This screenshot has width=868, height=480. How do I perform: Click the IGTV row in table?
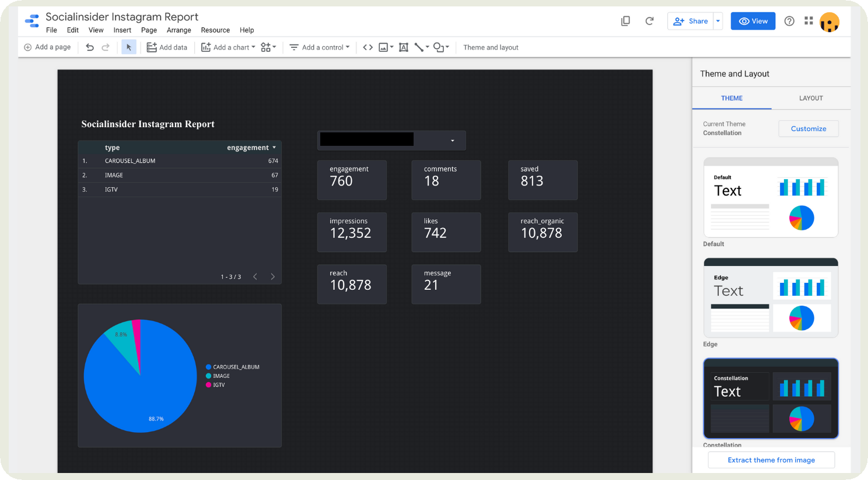click(180, 190)
